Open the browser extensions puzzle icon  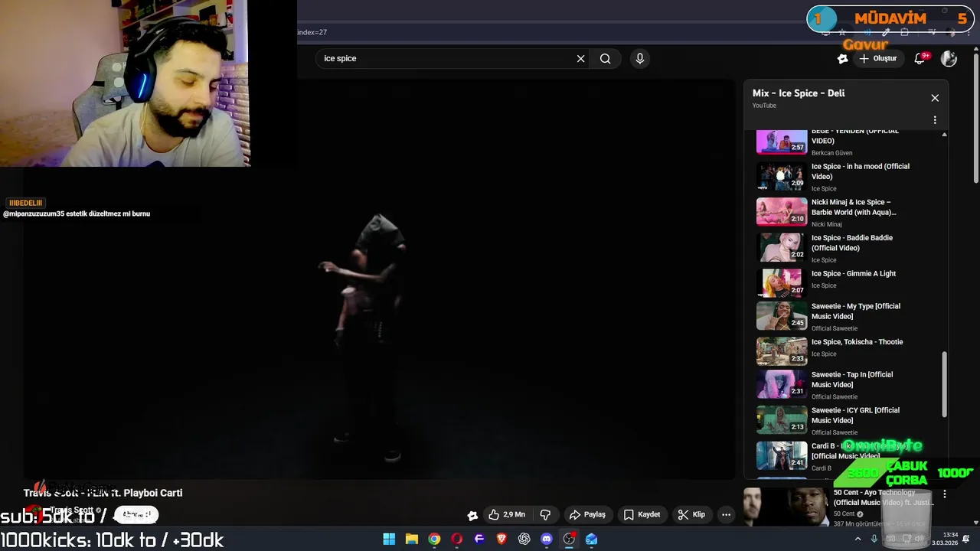(904, 32)
